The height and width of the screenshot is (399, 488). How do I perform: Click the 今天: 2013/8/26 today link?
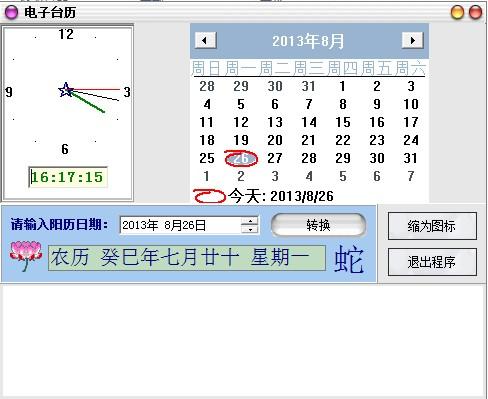point(281,196)
